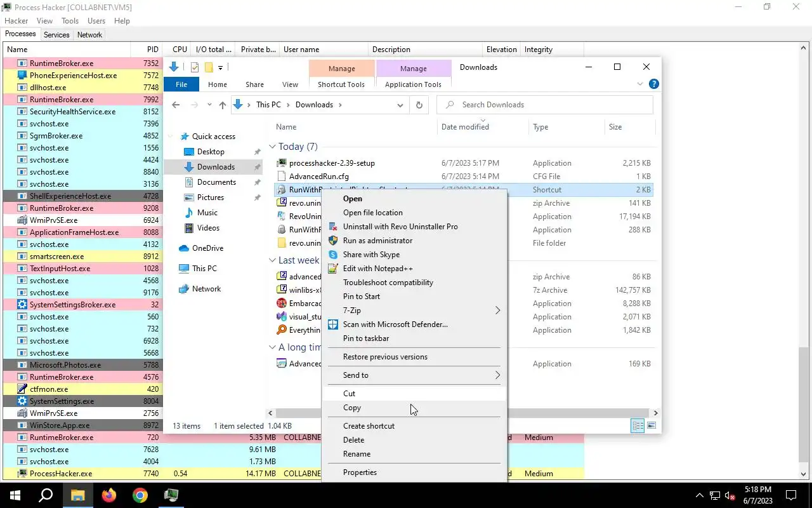Collapse Quick access tree node
The width and height of the screenshot is (812, 508).
[171, 137]
